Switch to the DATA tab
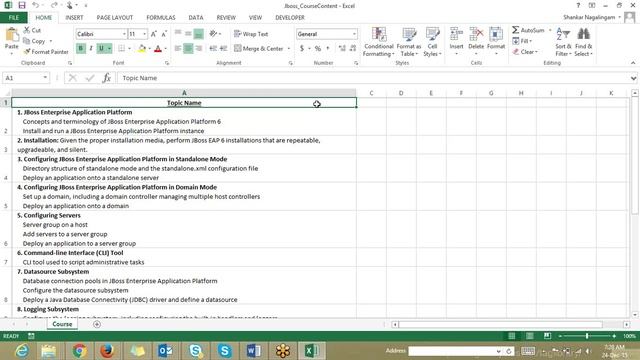 196,18
